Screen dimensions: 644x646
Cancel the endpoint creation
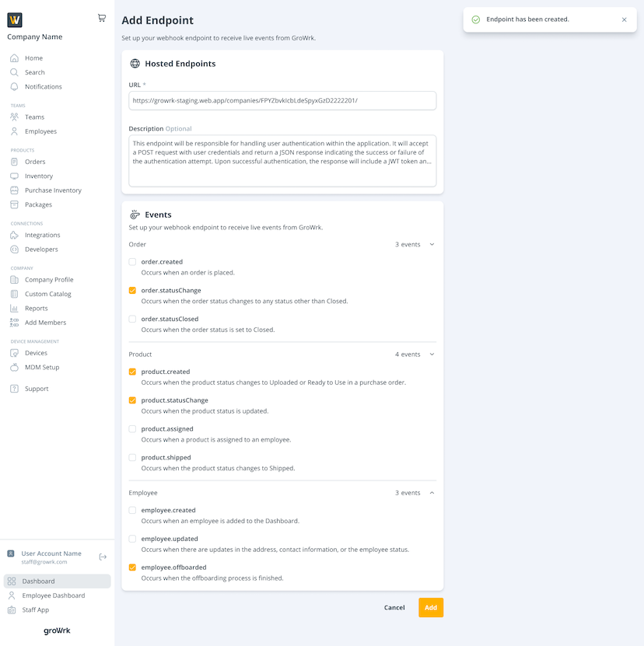coord(394,608)
